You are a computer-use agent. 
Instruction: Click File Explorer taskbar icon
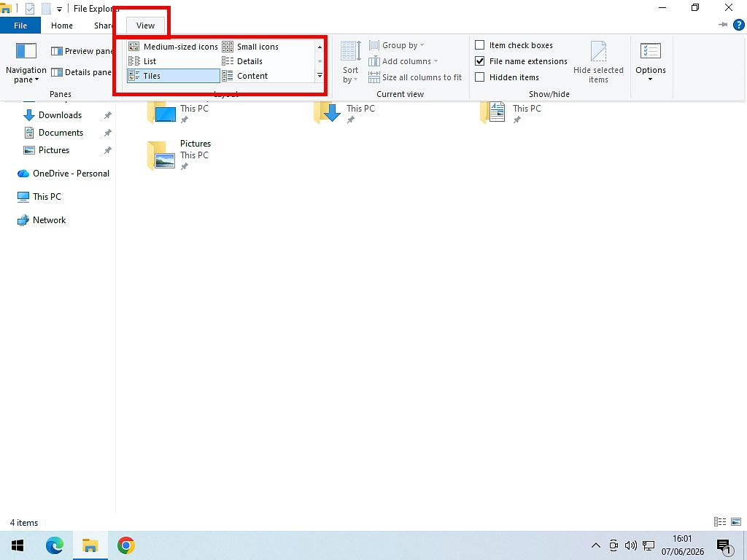(90, 545)
